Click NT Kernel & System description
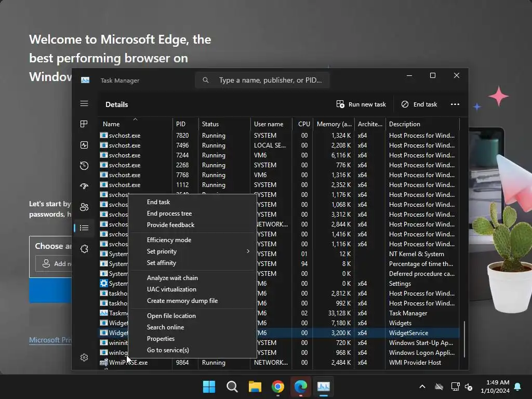532x399 pixels. (416, 254)
